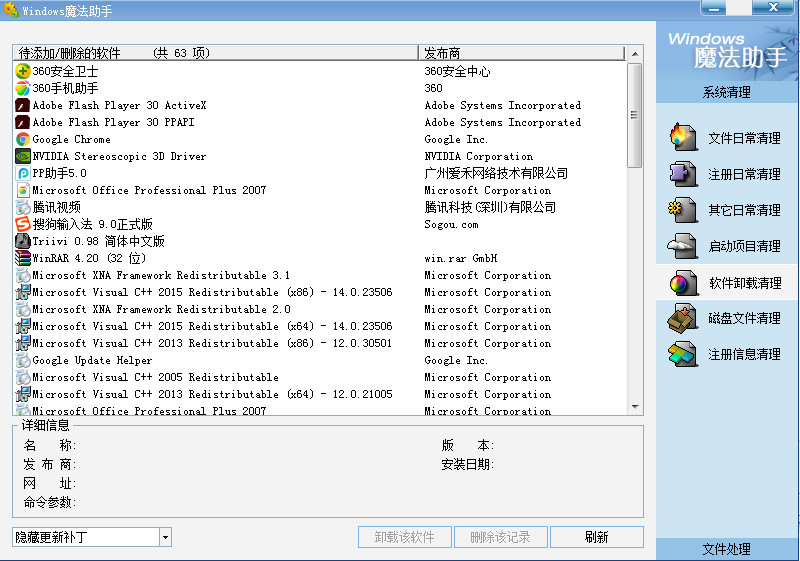The height and width of the screenshot is (561, 800).
Task: Sort by 发布商 column header
Action: [x=521, y=53]
